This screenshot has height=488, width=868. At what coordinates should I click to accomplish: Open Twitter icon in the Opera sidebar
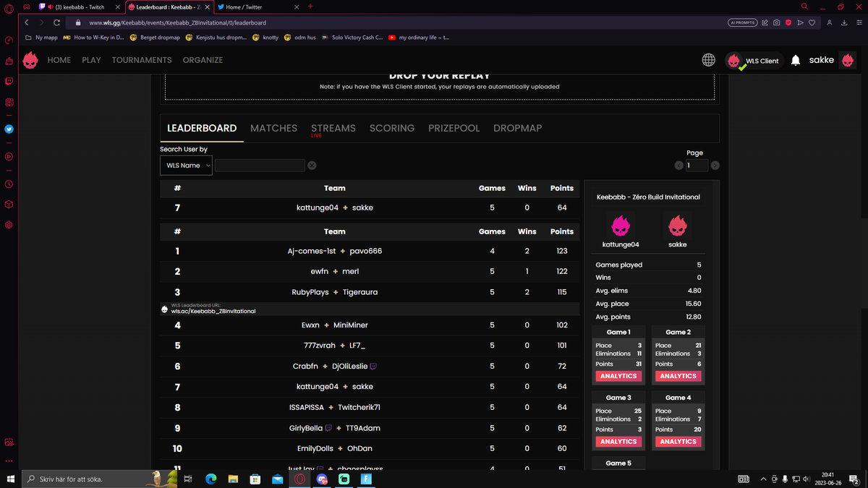coord(9,129)
